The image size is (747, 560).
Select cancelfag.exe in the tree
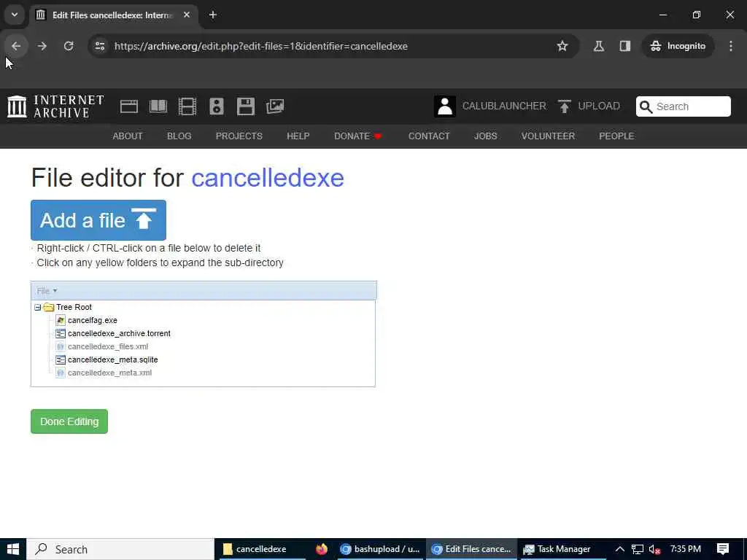point(93,321)
